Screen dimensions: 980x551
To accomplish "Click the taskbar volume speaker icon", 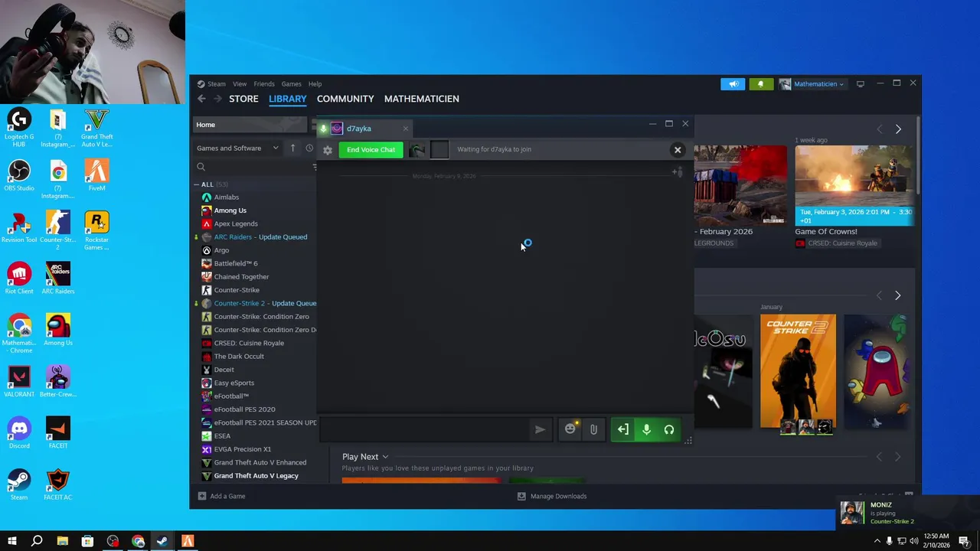I will (913, 541).
